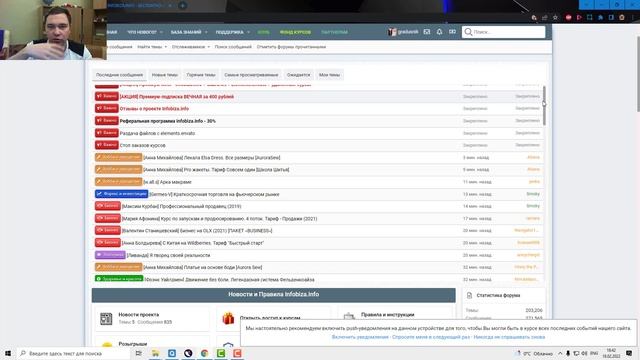Click the Новости проекта forum icon
640x360 pixels.
(106, 318)
